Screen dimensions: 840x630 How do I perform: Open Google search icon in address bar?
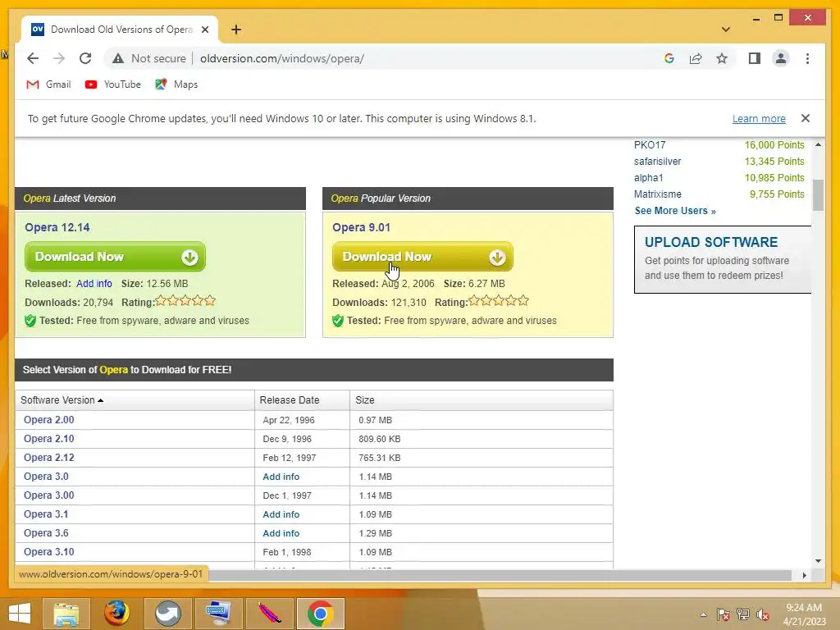(669, 58)
